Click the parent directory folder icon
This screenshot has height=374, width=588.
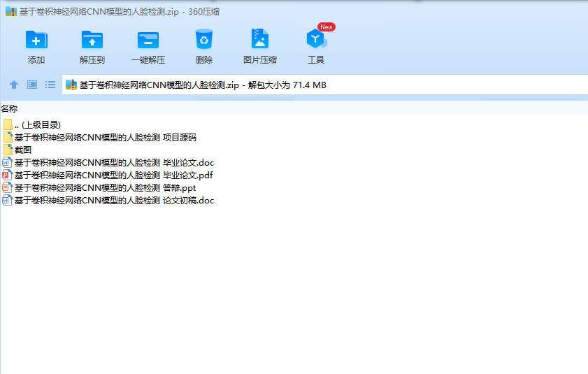tap(8, 124)
